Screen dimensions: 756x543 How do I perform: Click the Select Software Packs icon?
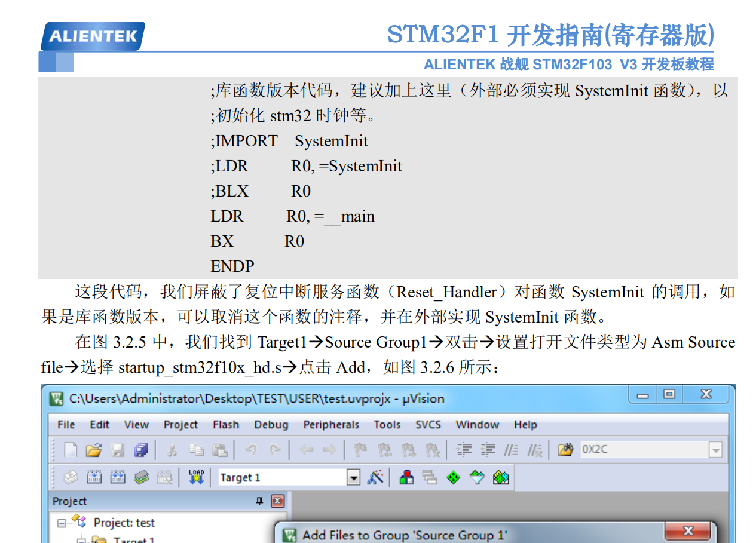click(477, 477)
